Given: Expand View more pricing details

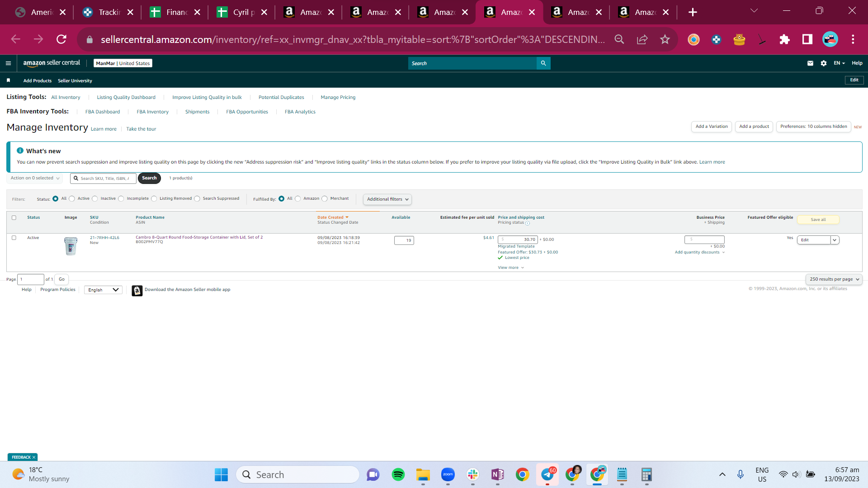Looking at the screenshot, I should (x=511, y=268).
